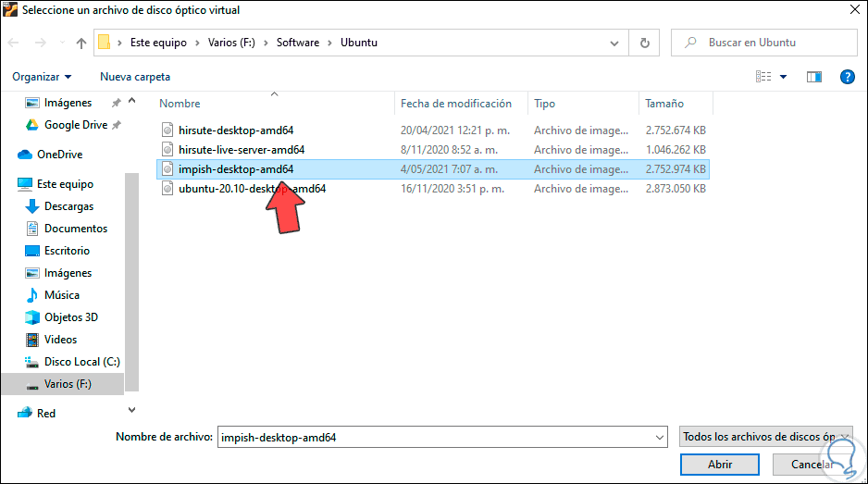The image size is (868, 484).
Task: Click the hirsute-live-server-amd64 disc image icon
Action: tap(167, 150)
